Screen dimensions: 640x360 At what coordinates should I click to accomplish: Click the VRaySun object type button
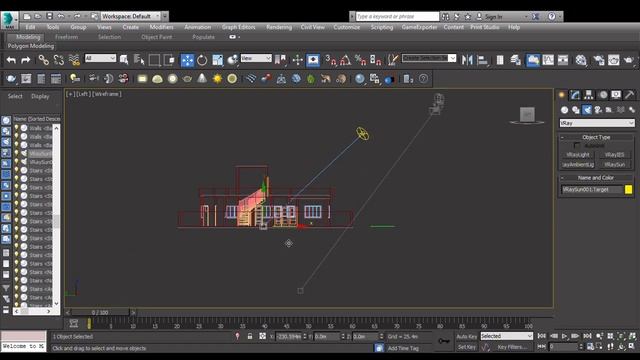(614, 164)
